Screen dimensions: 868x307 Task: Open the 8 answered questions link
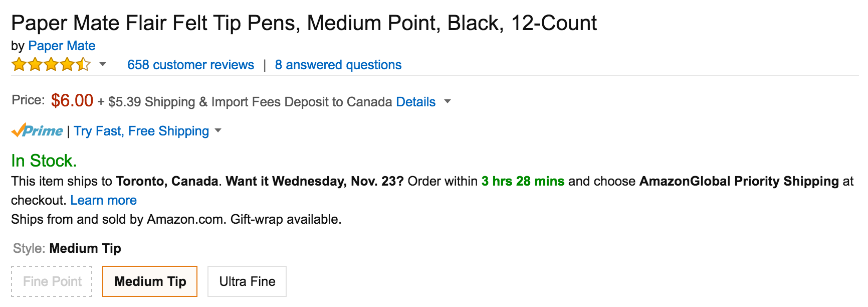tap(338, 65)
